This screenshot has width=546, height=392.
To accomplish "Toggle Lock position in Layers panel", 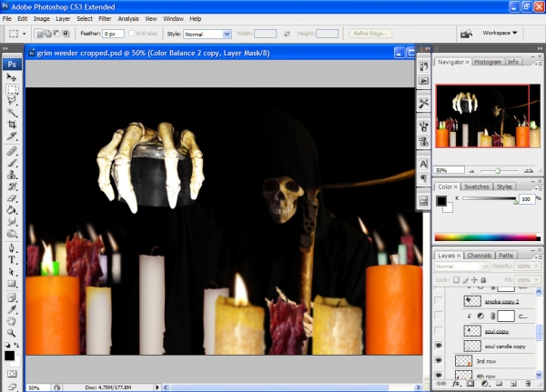I will 474,280.
